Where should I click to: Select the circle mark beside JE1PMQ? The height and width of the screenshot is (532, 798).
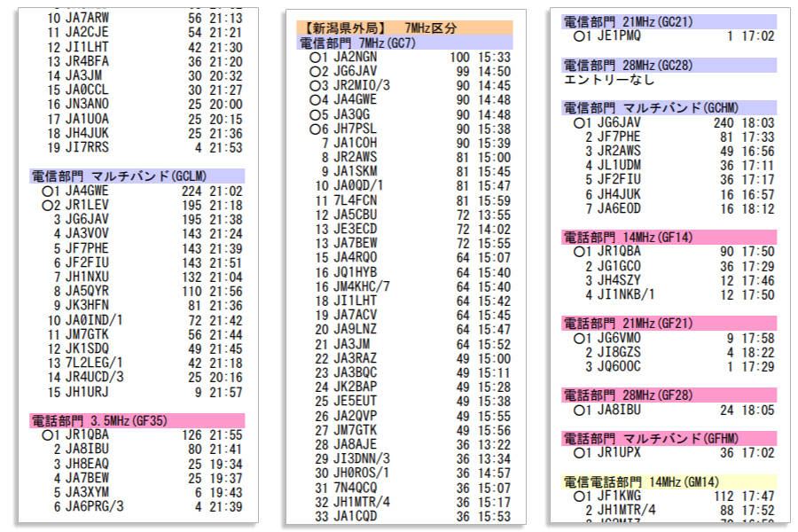(579, 36)
